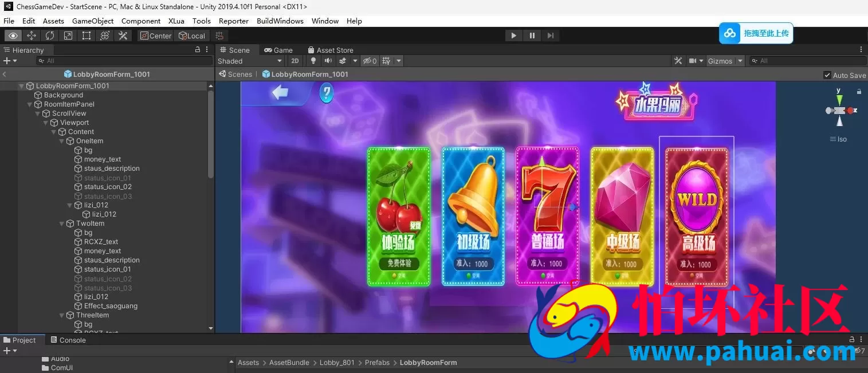Screen dimensions: 868x373
Task: Open Hierarchy create (+) dropdown
Action: [10, 61]
